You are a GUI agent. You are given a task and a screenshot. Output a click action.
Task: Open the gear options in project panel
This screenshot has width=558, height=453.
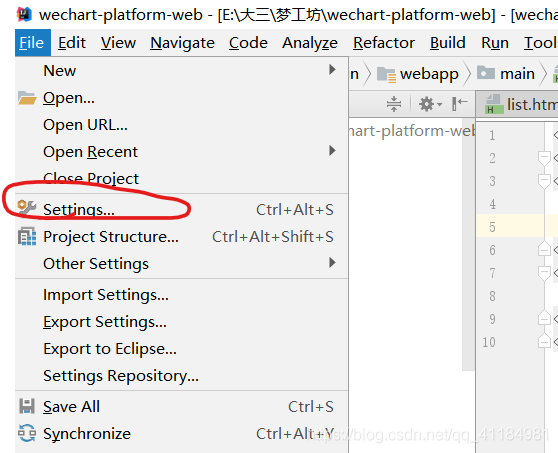(x=430, y=104)
